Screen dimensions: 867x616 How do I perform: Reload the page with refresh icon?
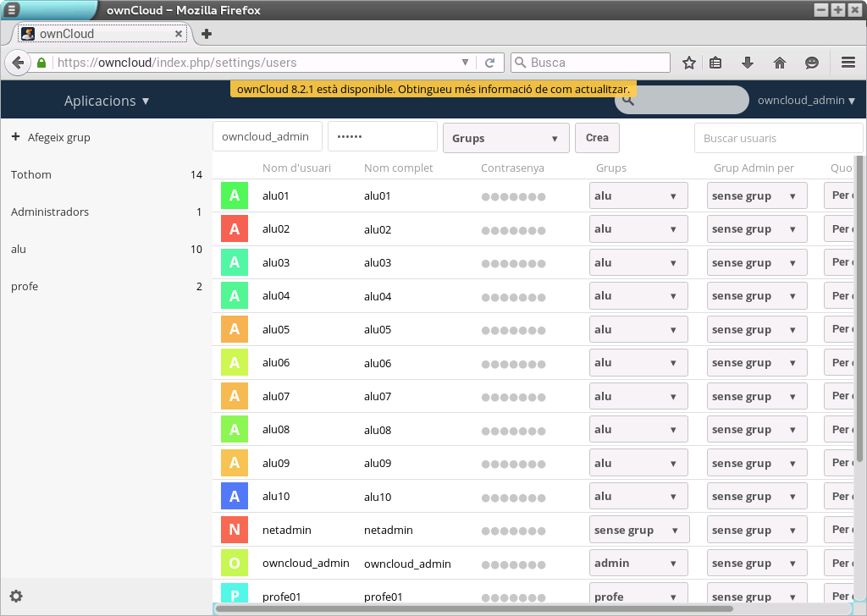[x=489, y=63]
